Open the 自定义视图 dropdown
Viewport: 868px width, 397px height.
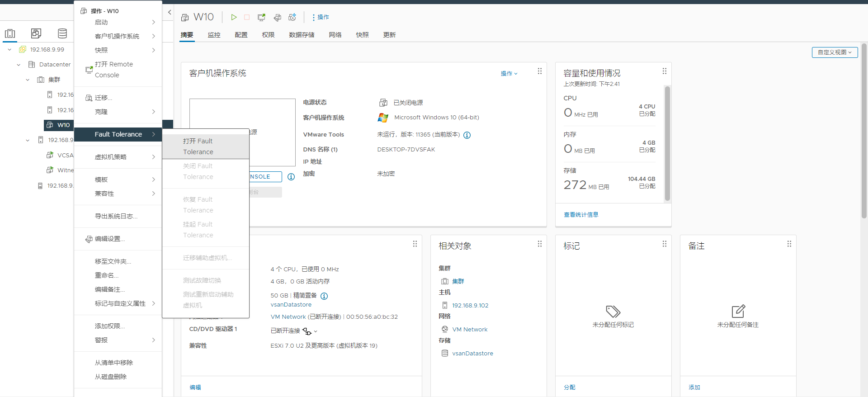pos(835,52)
